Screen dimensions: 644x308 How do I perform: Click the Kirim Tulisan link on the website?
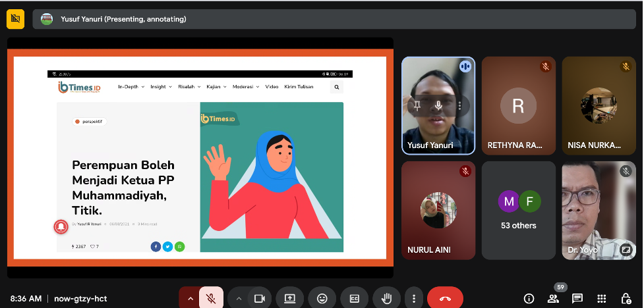click(x=299, y=86)
